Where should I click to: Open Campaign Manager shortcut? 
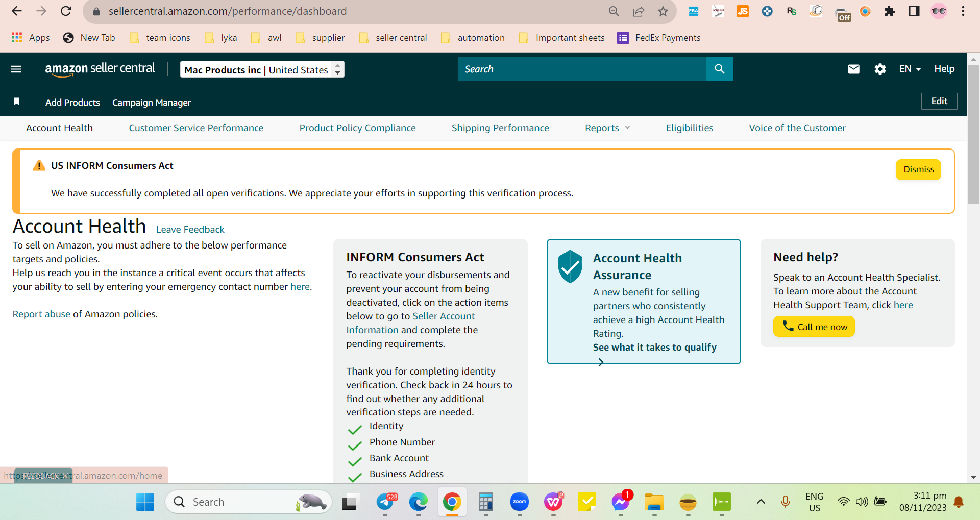click(x=152, y=103)
